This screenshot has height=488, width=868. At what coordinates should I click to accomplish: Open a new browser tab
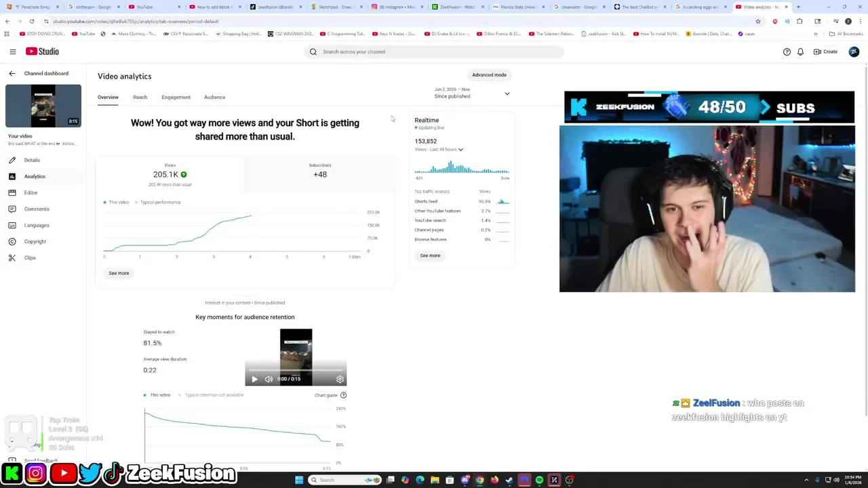click(798, 7)
